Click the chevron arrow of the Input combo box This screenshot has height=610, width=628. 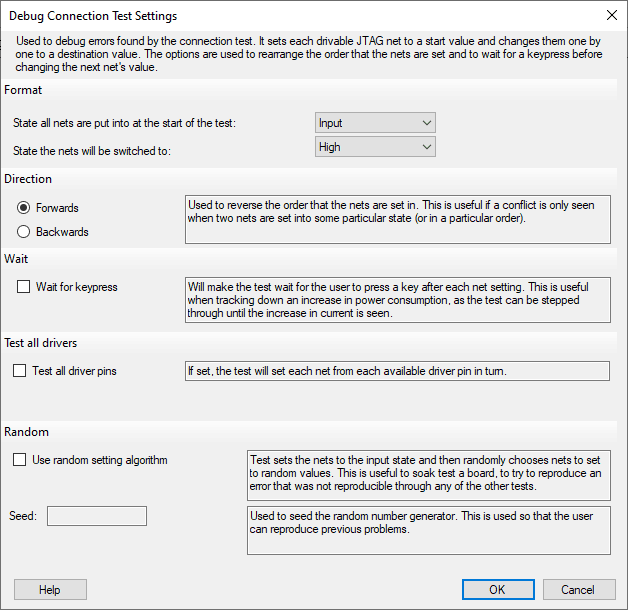pos(427,123)
